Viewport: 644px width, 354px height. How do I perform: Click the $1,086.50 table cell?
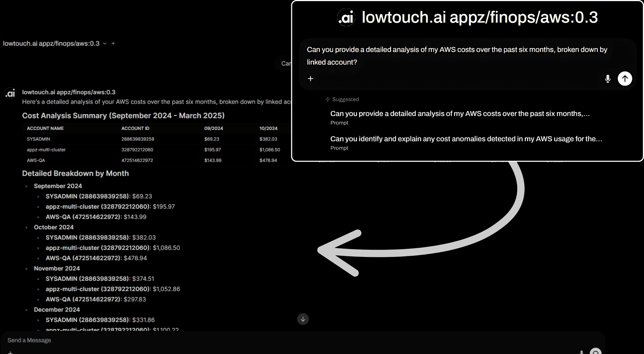(270, 150)
